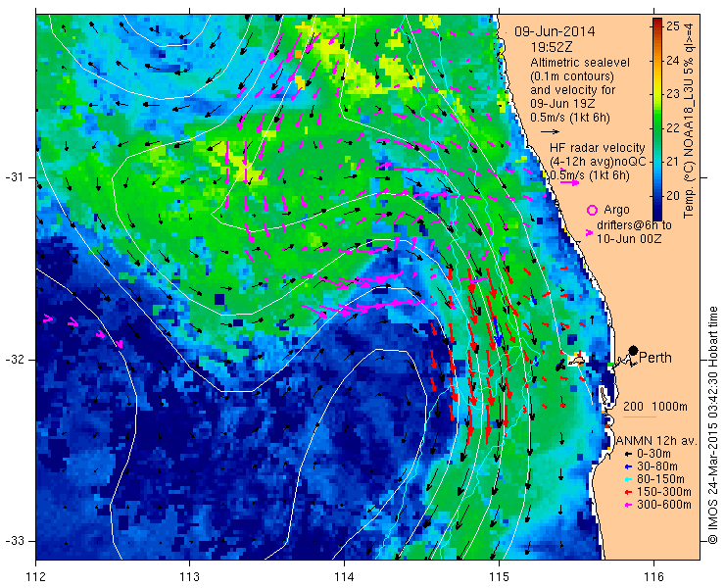
Task: Click the '150-300m' depth legend entry
Action: (663, 492)
